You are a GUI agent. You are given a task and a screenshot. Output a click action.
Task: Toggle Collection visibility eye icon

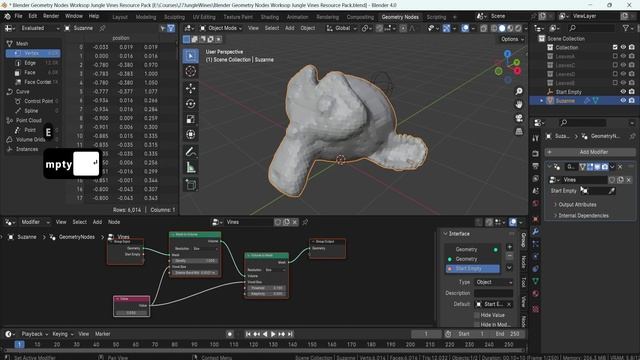coord(623,47)
